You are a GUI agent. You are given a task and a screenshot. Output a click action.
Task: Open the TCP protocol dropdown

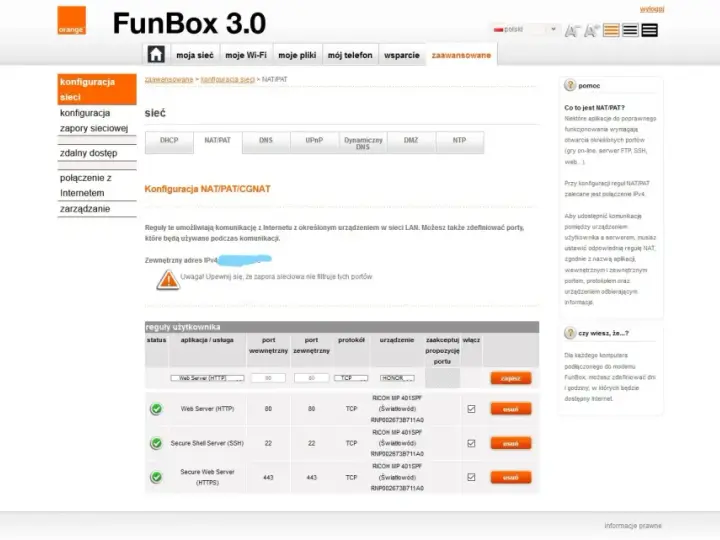click(x=351, y=378)
